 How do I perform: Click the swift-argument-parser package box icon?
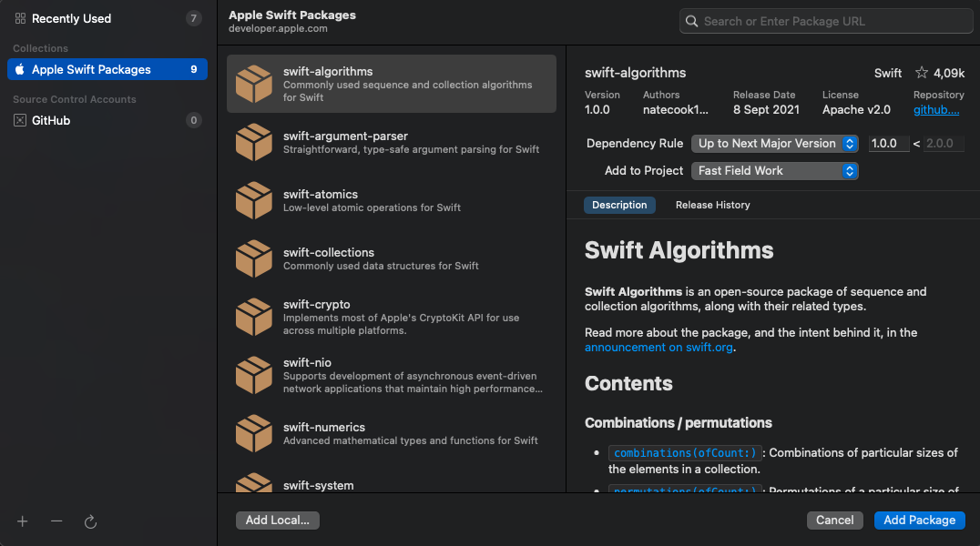(x=254, y=143)
